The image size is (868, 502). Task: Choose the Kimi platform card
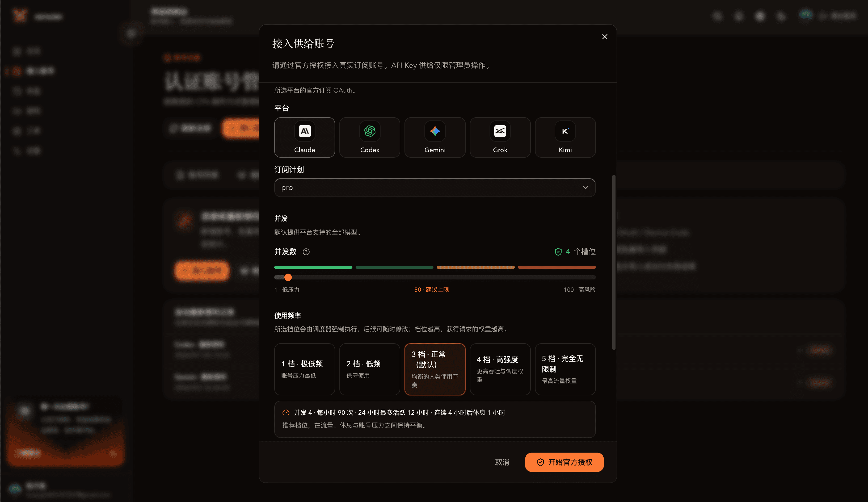tap(565, 137)
